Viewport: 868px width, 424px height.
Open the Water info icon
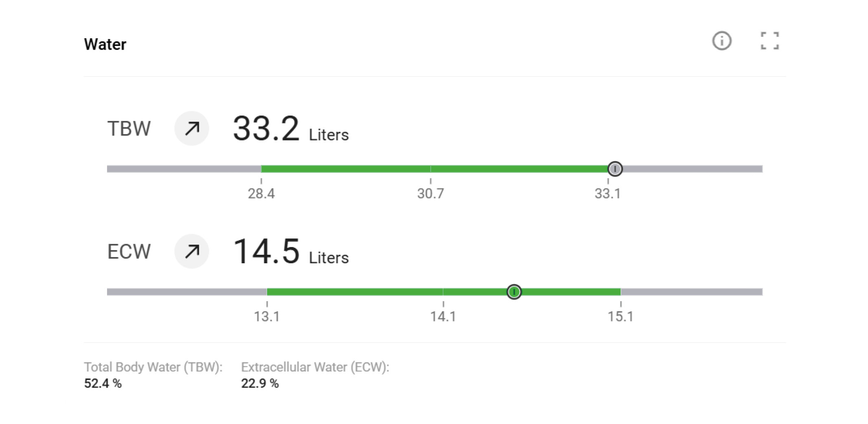tap(722, 41)
